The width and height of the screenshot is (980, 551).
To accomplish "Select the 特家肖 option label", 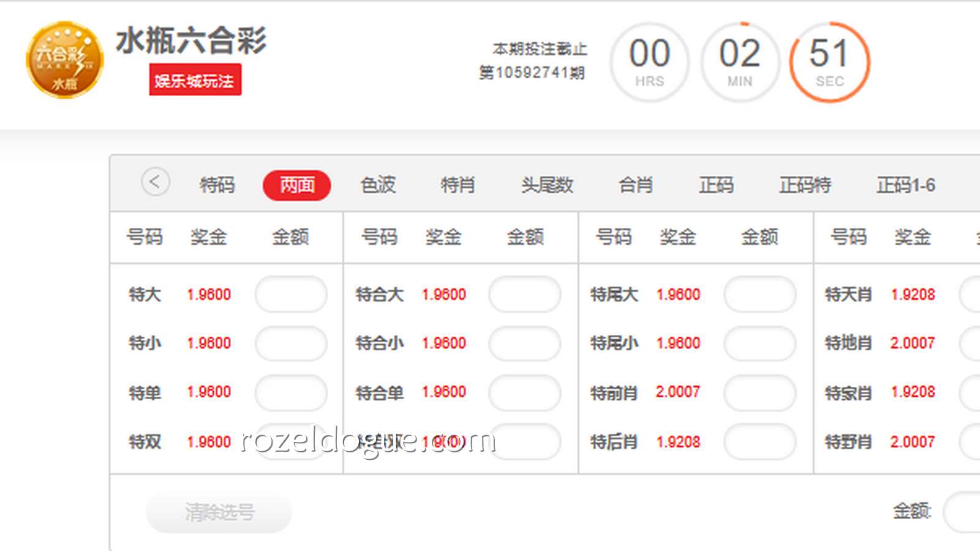I will 848,392.
